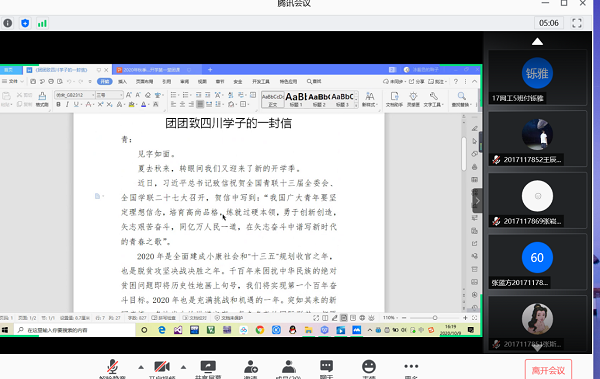
Task: Click QQ penguin icon on shared taskbar
Action: click(292, 330)
